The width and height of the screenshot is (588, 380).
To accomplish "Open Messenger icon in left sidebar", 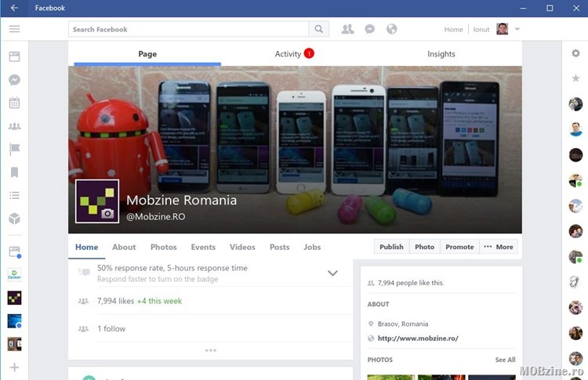I will pyautogui.click(x=14, y=80).
